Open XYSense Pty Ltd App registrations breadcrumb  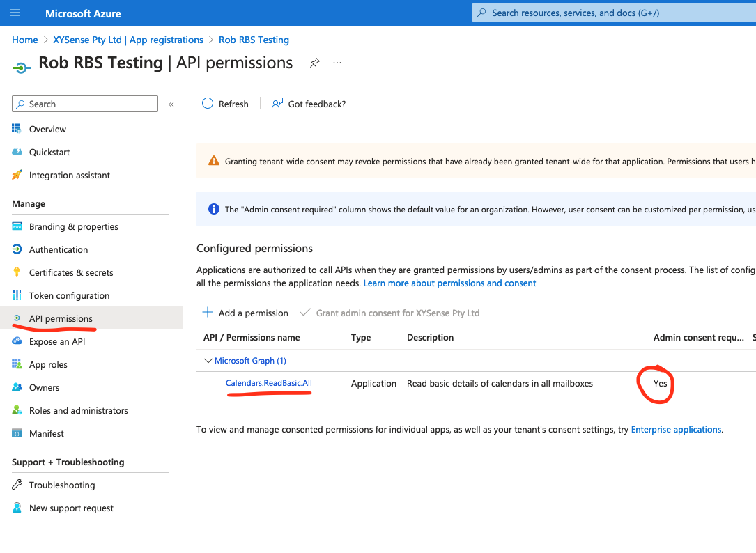pyautogui.click(x=128, y=40)
